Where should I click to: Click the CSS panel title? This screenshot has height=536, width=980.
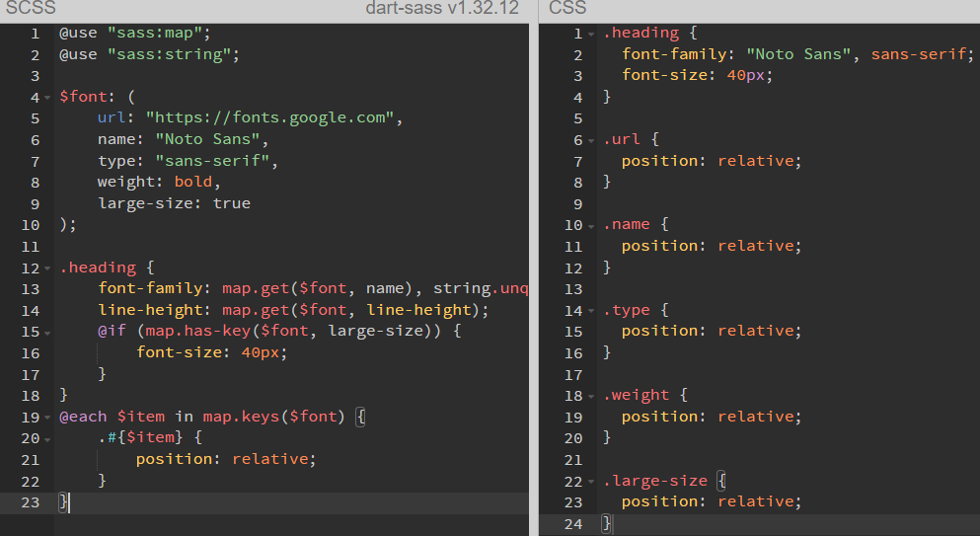coord(567,8)
